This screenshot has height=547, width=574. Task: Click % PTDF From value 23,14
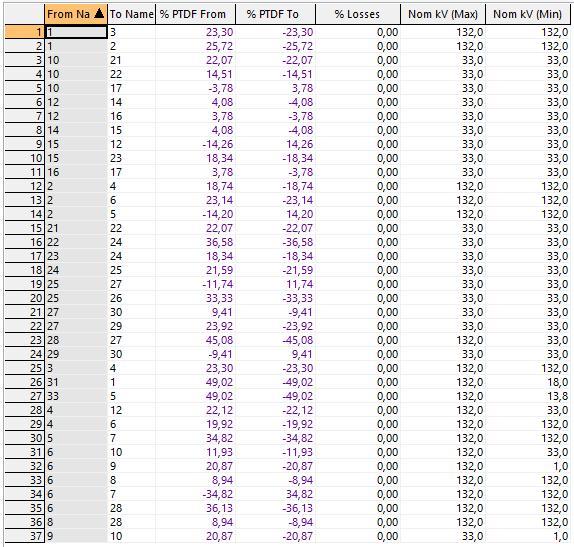tap(220, 200)
